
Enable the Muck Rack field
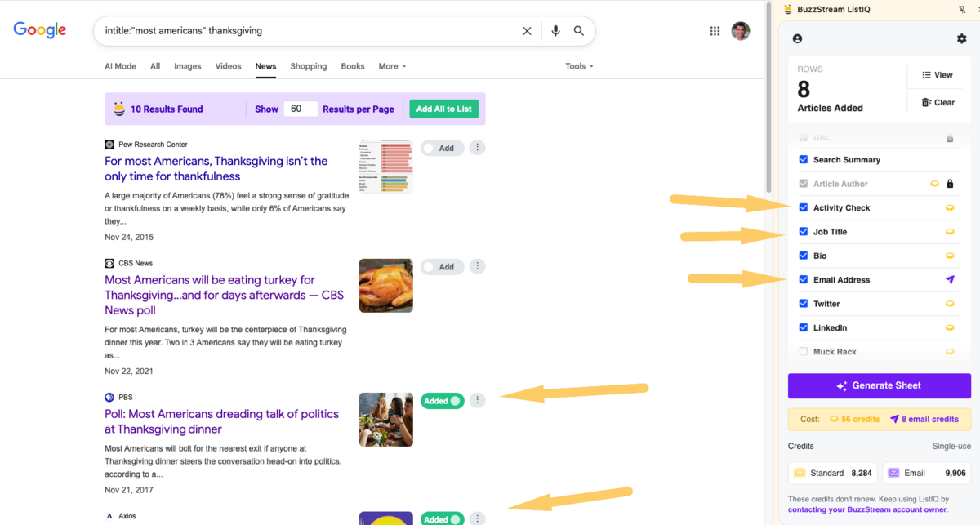click(x=803, y=351)
